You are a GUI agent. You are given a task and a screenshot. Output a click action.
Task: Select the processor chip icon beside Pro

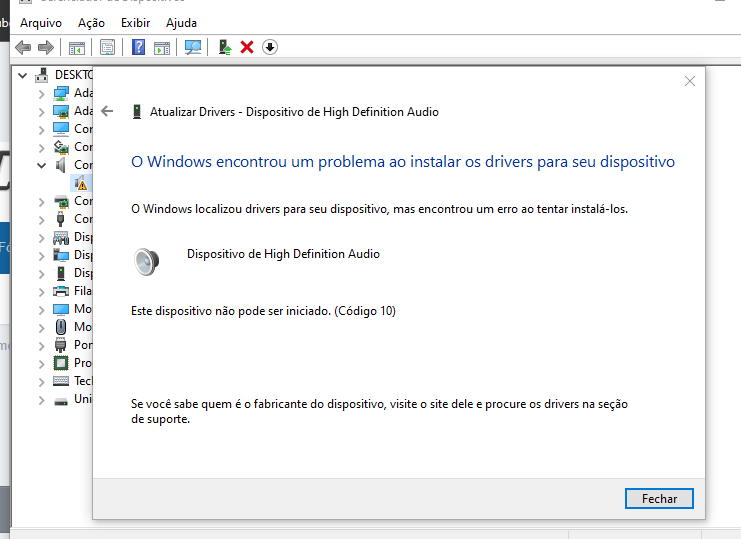(60, 363)
